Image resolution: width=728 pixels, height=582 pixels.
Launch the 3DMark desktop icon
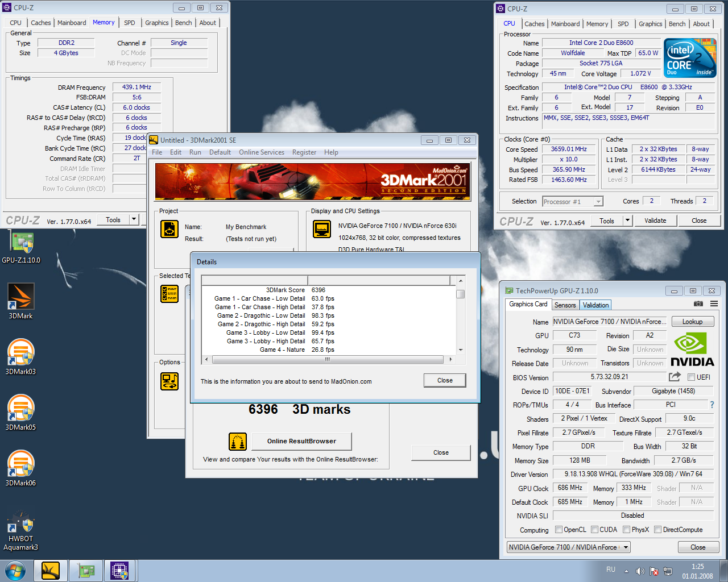click(x=21, y=300)
